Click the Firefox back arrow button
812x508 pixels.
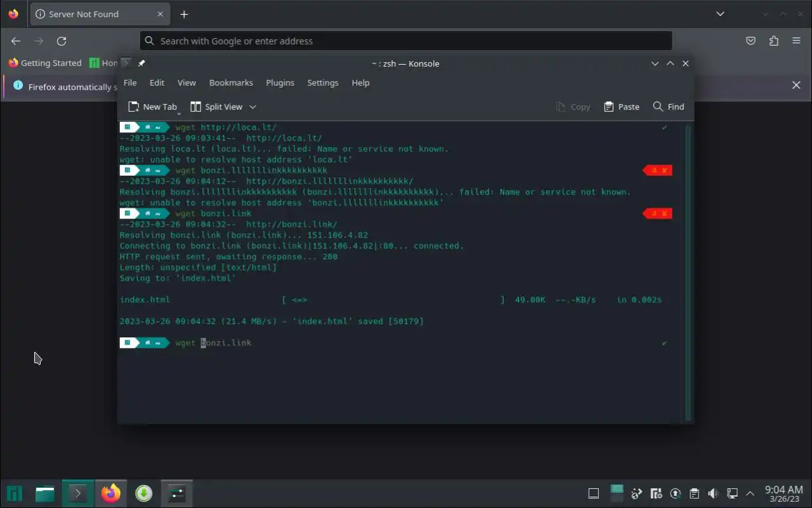pos(16,41)
